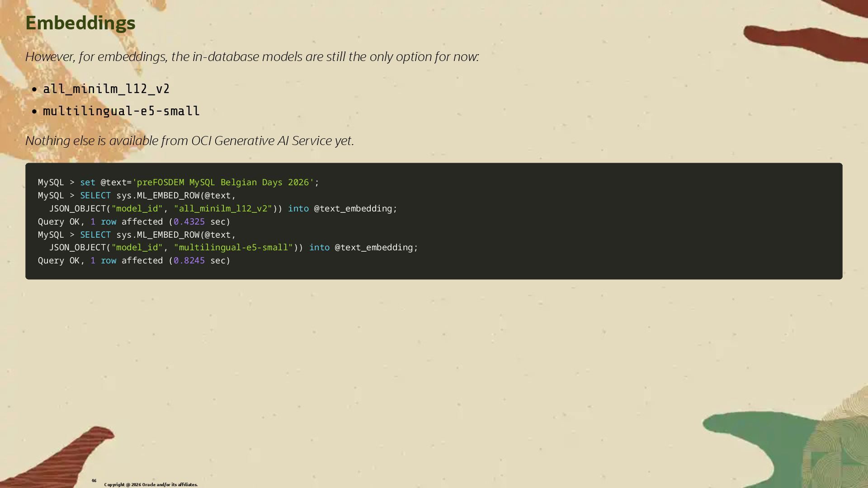Viewport: 868px width, 488px height.
Task: Click the first SELECT keyword in the code
Action: tap(95, 196)
